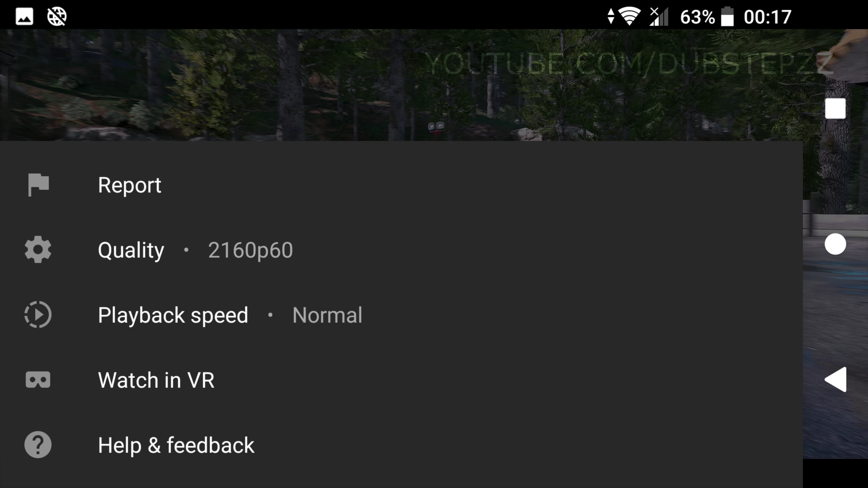
Task: Tap the Android back triangle button
Action: (836, 380)
